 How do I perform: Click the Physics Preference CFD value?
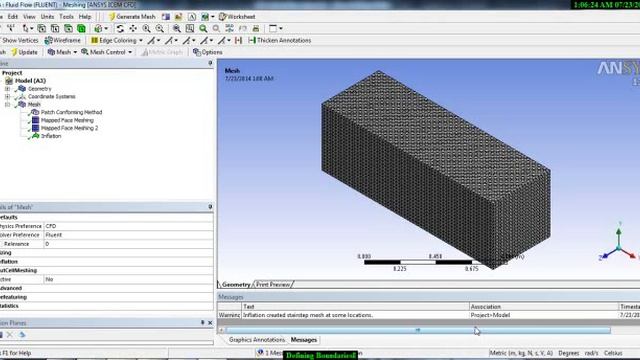(x=128, y=226)
